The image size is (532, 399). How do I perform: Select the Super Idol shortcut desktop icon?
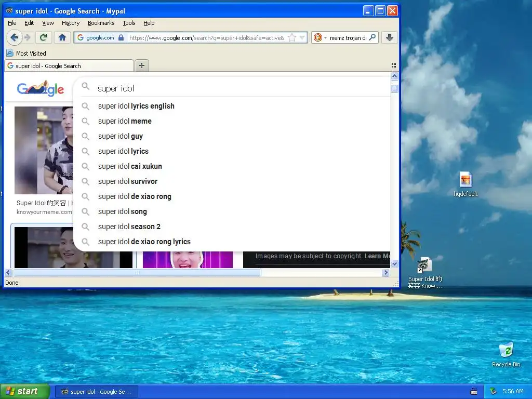click(425, 273)
